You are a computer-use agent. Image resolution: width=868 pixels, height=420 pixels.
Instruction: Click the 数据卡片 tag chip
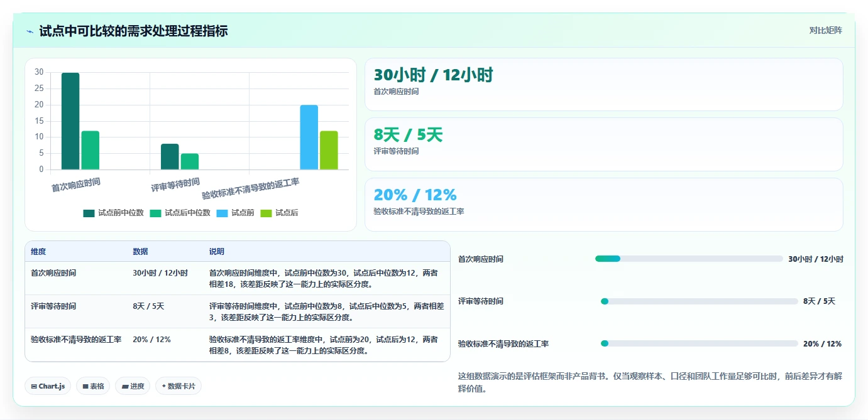coord(179,386)
